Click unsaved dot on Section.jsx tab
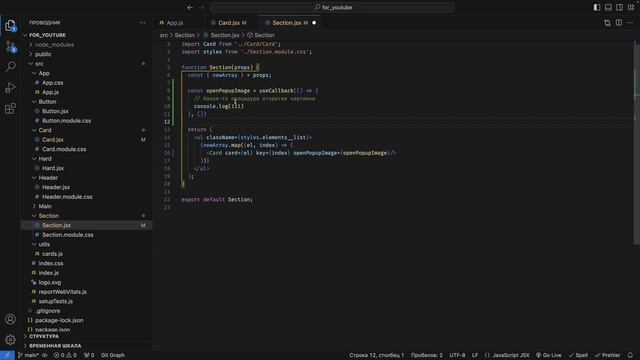 tap(314, 23)
